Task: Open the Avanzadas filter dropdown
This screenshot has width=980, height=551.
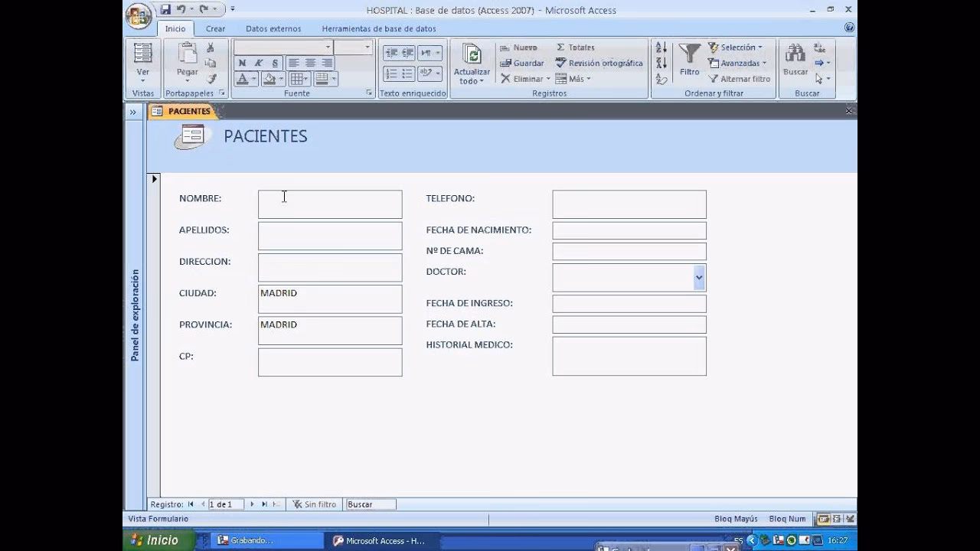Action: (737, 64)
